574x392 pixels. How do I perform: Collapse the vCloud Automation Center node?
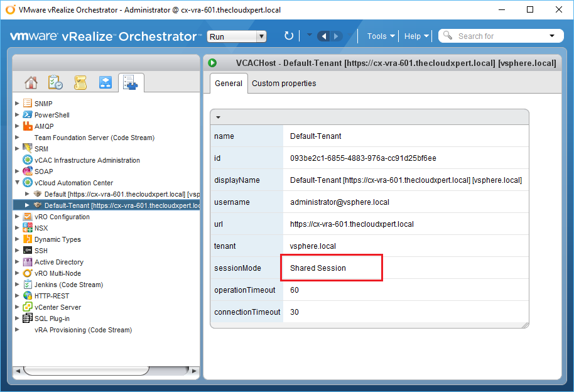(x=17, y=183)
